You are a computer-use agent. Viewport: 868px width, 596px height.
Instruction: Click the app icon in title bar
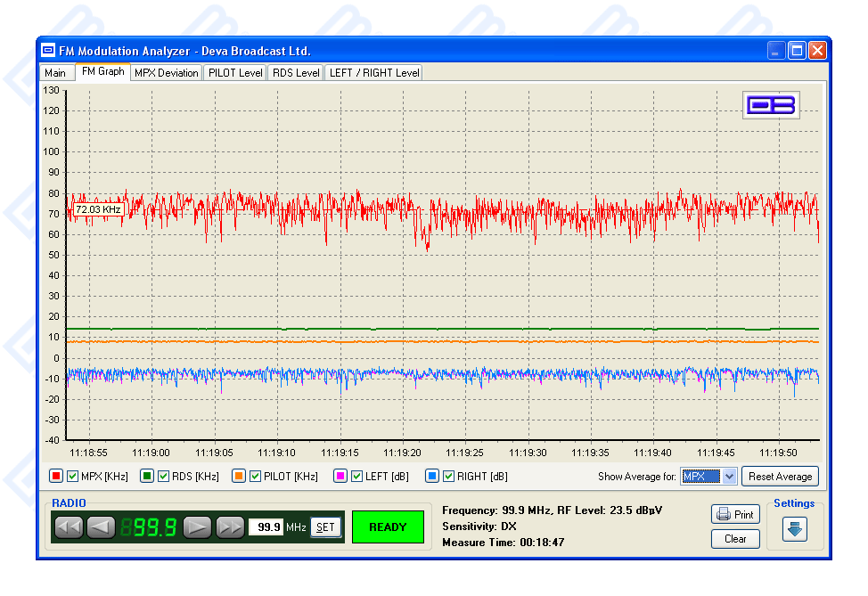pos(48,51)
